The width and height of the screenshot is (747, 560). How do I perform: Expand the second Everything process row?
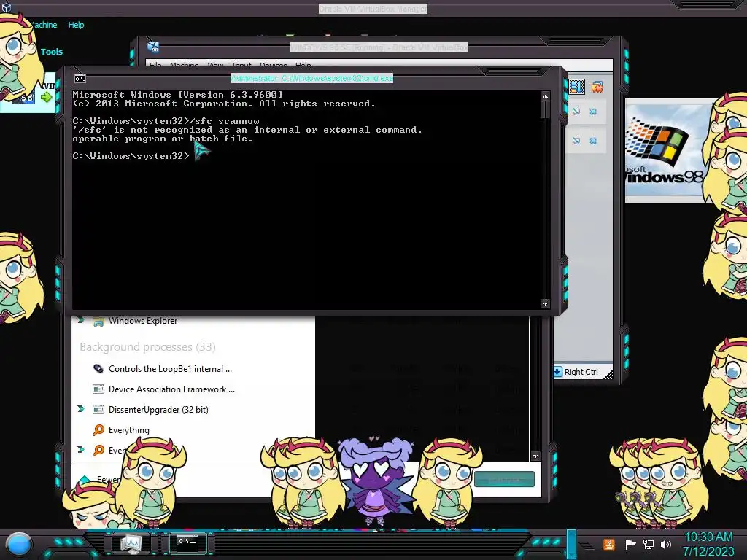click(80, 449)
